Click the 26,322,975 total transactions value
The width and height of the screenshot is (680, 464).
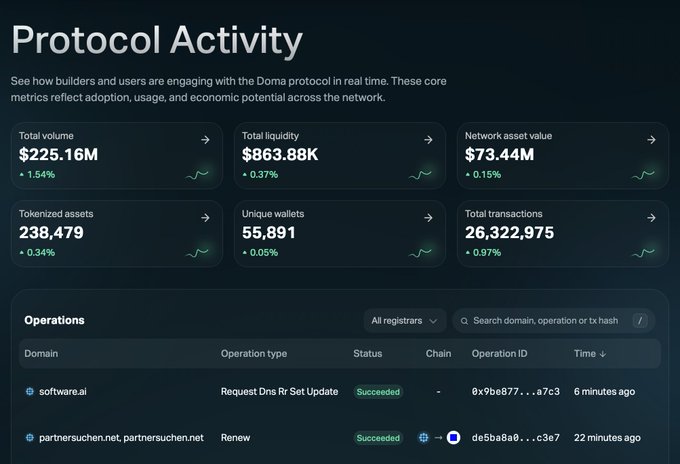pos(509,232)
